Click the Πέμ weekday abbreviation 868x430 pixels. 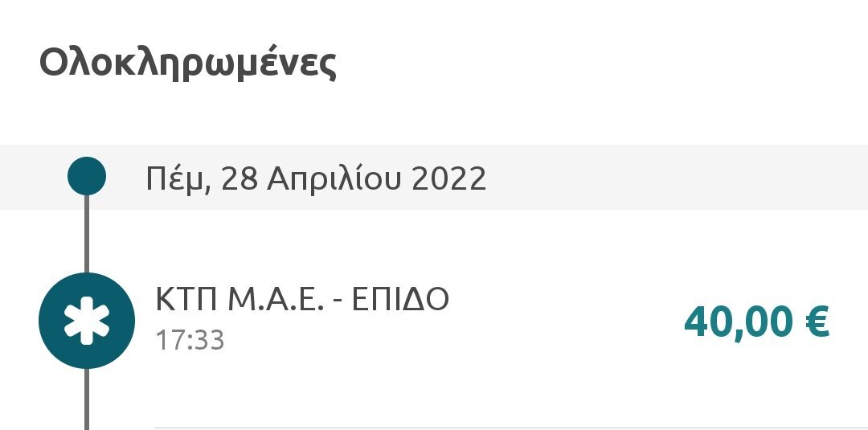(178, 178)
